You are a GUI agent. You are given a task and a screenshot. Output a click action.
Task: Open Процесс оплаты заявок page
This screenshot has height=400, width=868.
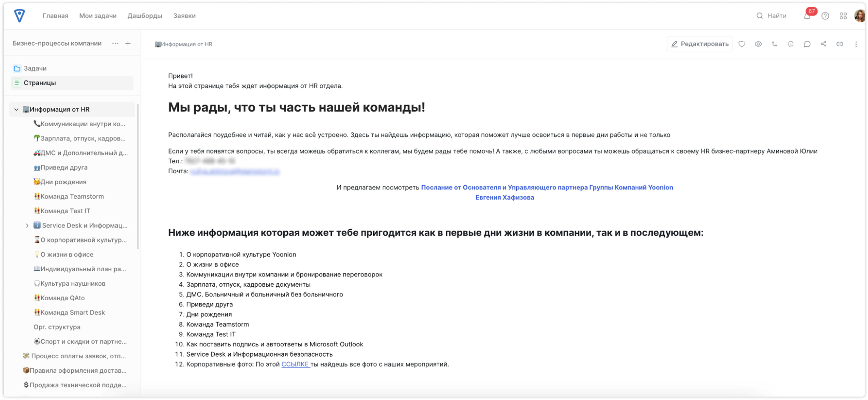[x=74, y=356]
